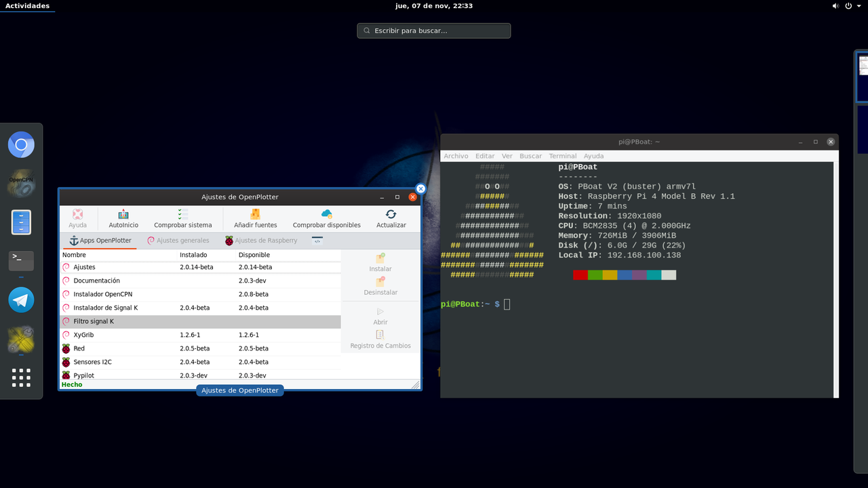Select the Filtro signal K row
Viewport: 868px width, 488px height.
click(201, 321)
